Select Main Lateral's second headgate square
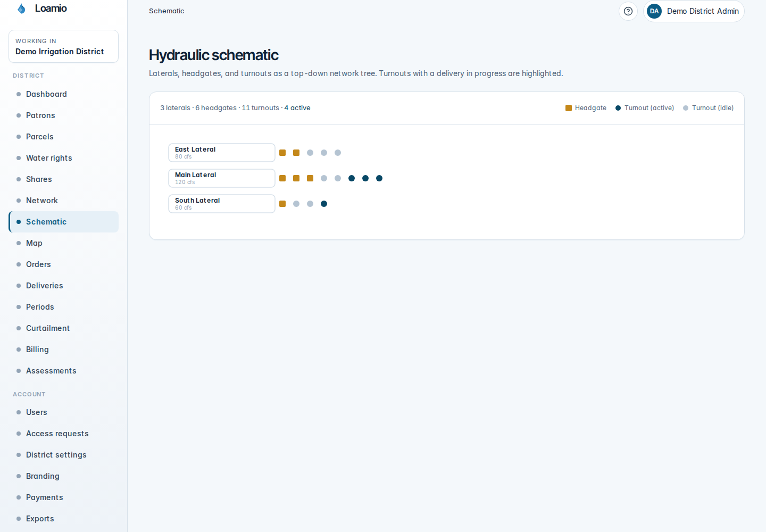766x532 pixels. [x=296, y=178]
